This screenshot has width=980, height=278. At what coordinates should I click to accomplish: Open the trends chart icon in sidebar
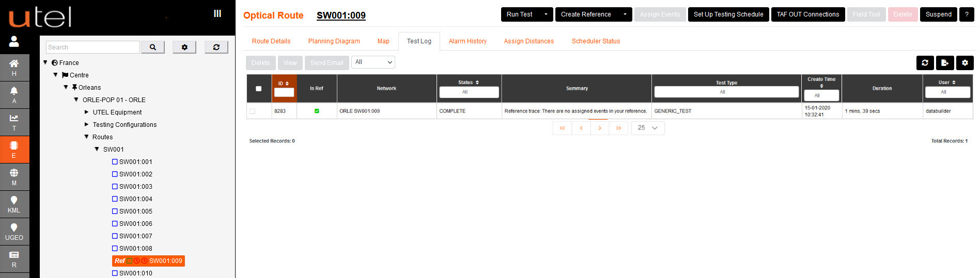14,122
